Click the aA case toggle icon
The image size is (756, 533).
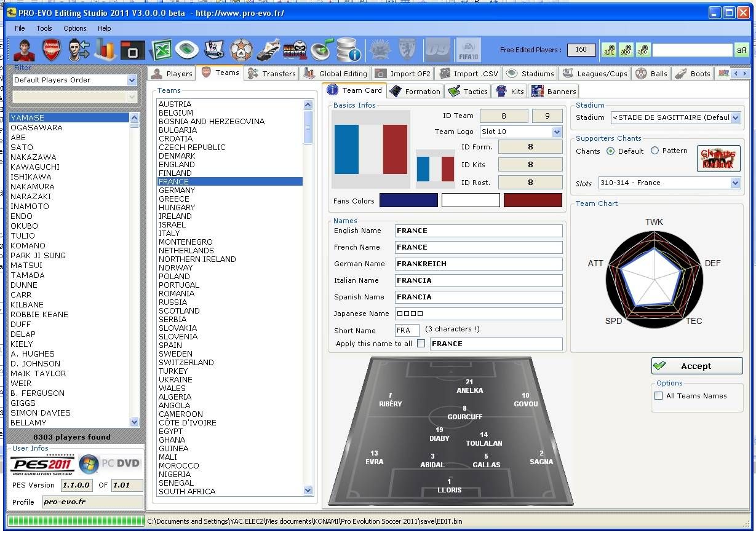click(x=741, y=50)
